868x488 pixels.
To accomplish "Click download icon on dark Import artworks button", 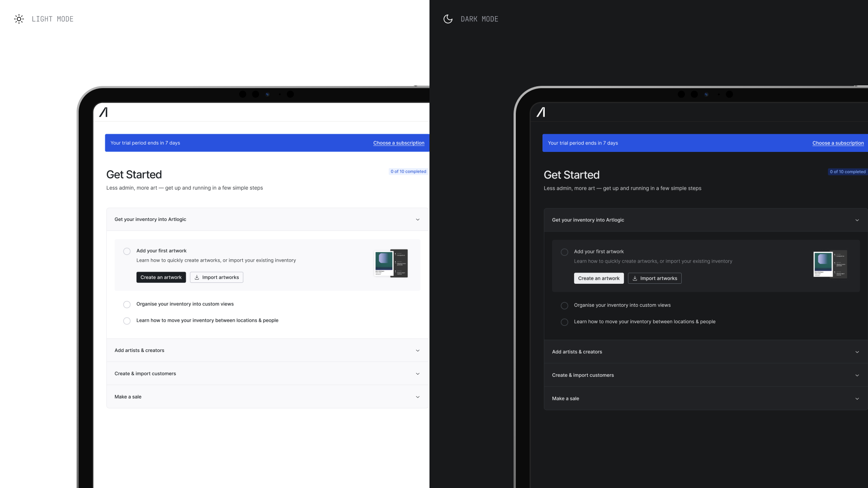I will (635, 278).
